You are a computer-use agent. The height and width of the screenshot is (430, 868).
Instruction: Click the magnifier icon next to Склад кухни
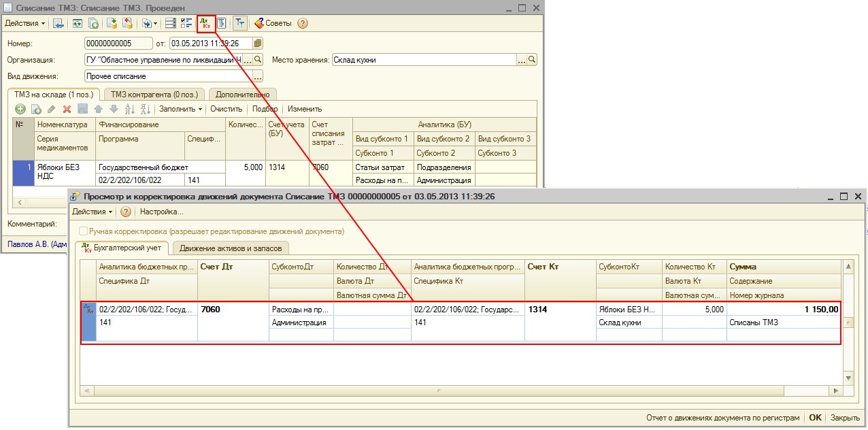coord(532,60)
